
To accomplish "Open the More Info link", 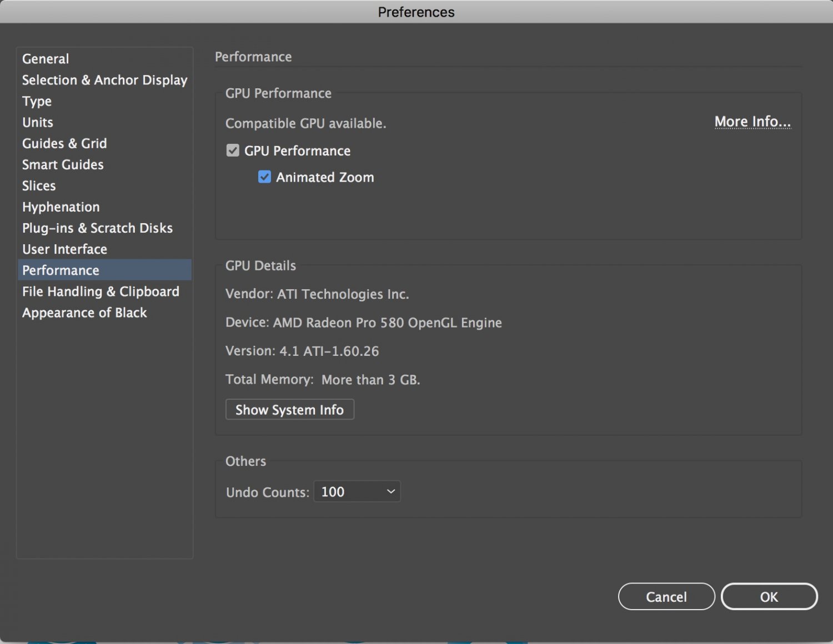I will click(x=752, y=122).
